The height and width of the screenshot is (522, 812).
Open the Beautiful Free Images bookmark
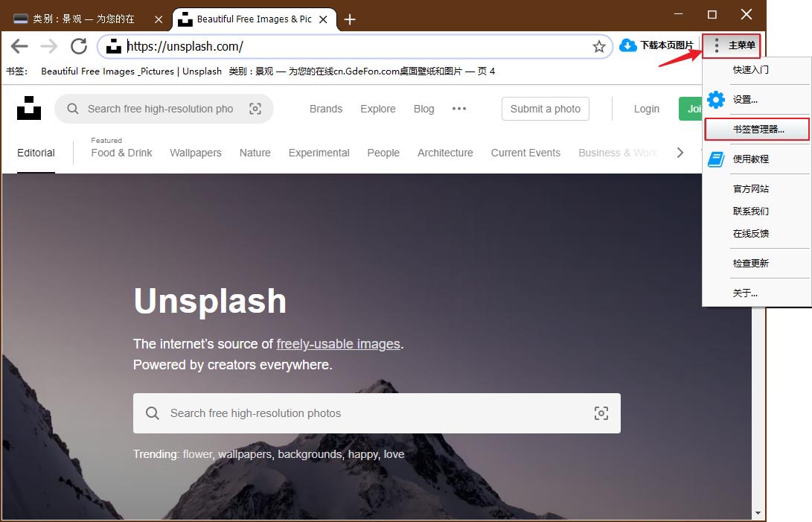pyautogui.click(x=132, y=71)
